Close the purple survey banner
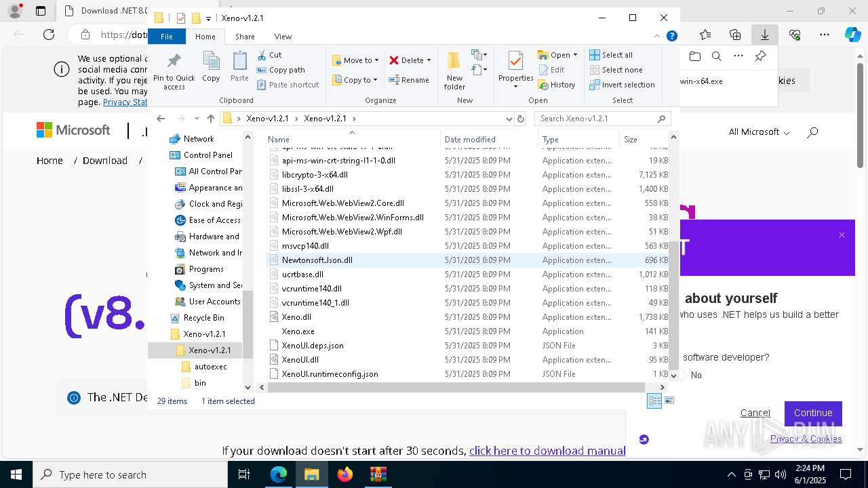Screen dimensions: 868x488 842,235
